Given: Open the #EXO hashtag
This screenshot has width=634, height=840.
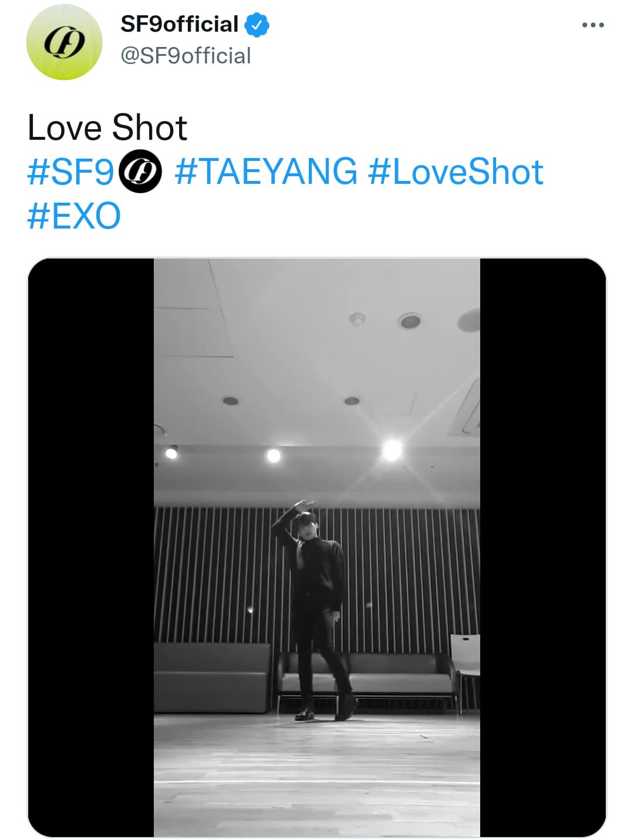Looking at the screenshot, I should (x=74, y=216).
